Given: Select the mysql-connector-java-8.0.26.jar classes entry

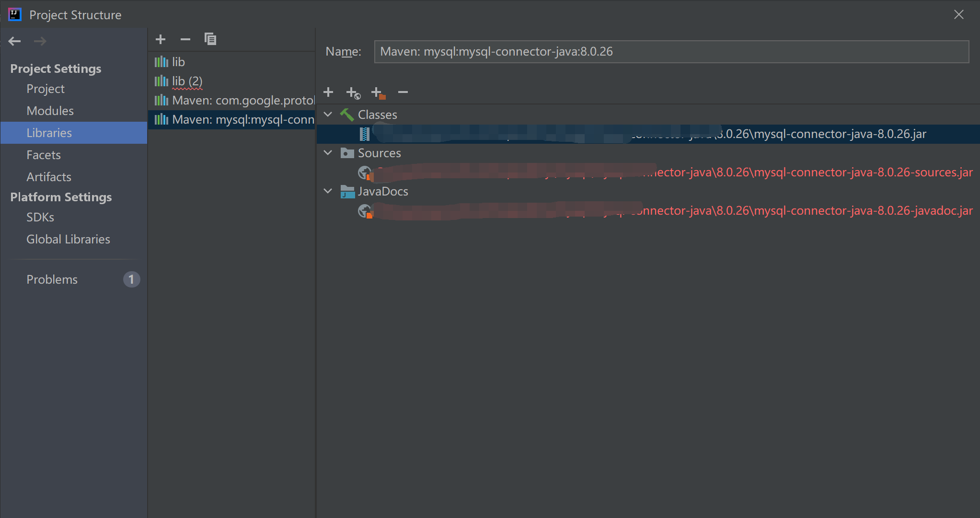Looking at the screenshot, I should (648, 134).
